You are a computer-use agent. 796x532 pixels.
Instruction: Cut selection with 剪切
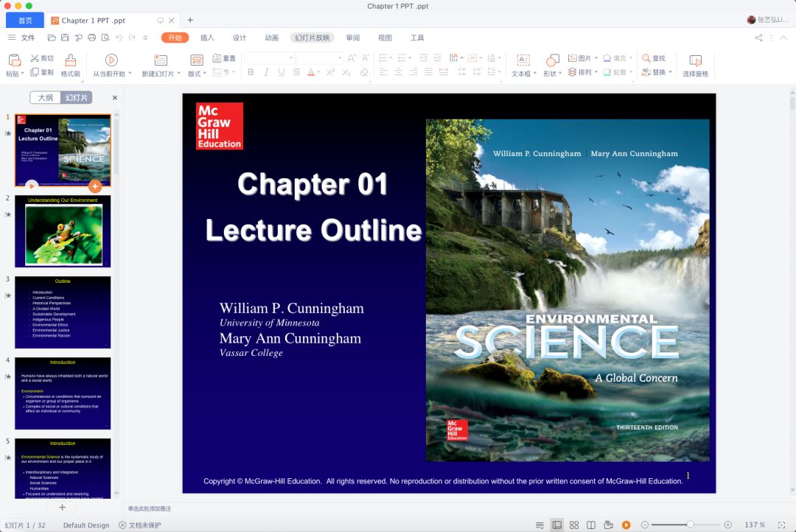(42, 58)
